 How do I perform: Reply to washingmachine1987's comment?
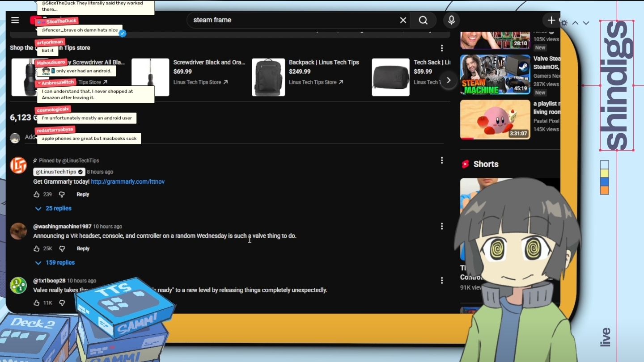pyautogui.click(x=83, y=248)
